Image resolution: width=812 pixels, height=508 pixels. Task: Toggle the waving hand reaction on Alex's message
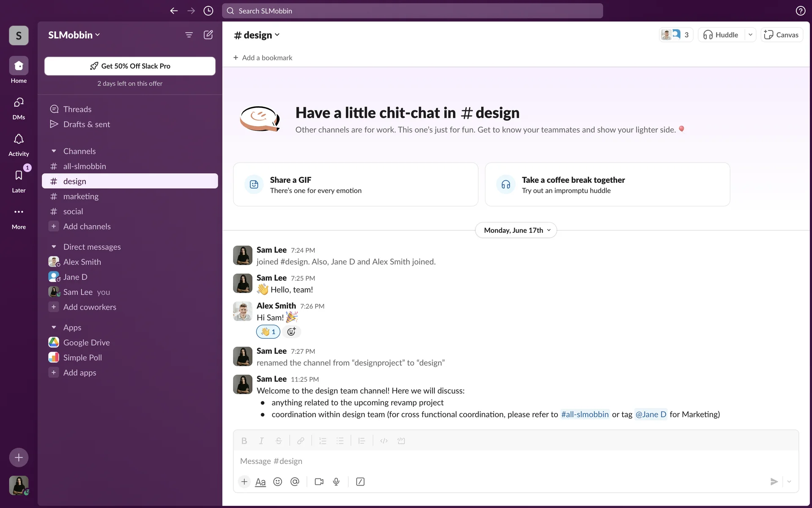pyautogui.click(x=268, y=332)
